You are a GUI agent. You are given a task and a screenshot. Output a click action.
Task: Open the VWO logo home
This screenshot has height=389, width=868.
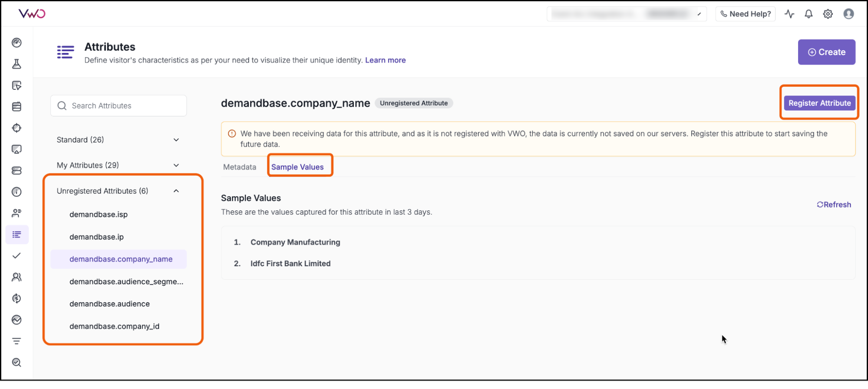(32, 14)
